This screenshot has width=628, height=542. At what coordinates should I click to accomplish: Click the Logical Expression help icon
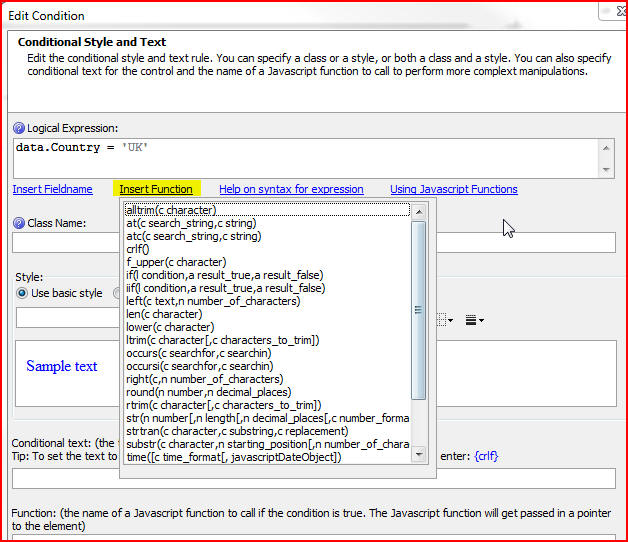[19, 128]
